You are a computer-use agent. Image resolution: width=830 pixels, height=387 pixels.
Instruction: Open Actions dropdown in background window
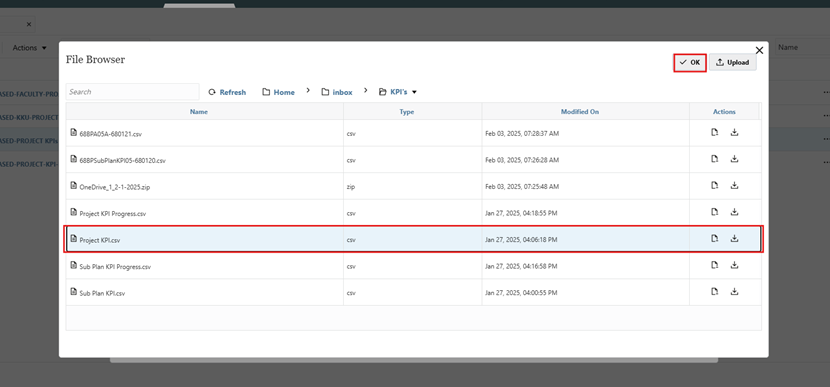tap(29, 48)
